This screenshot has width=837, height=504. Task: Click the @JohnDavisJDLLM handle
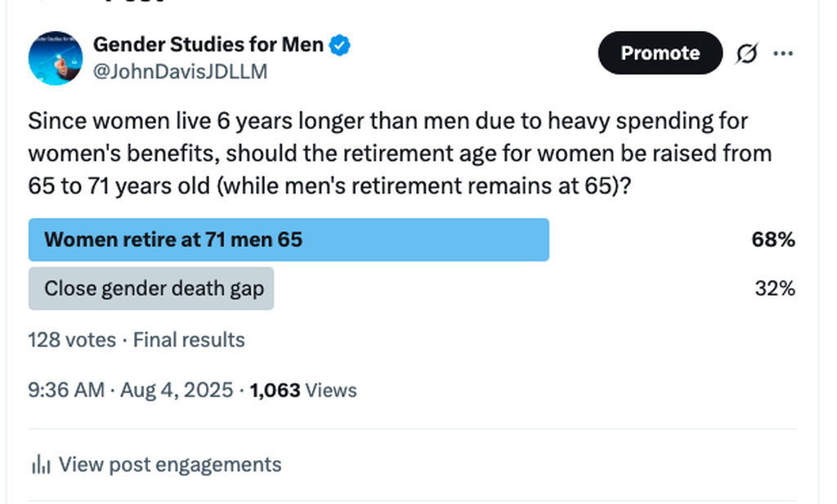point(180,71)
